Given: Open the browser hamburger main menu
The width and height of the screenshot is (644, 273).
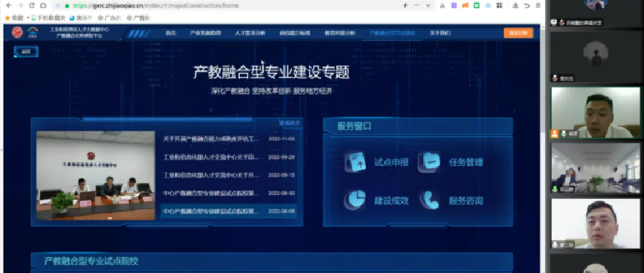Looking at the screenshot, I should point(538,6).
